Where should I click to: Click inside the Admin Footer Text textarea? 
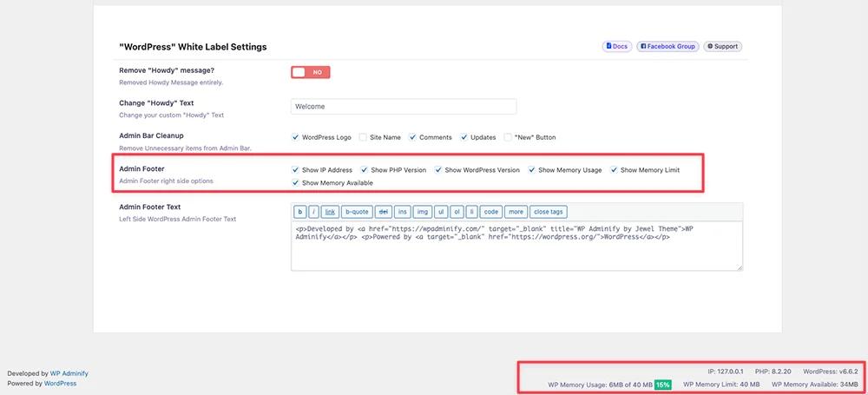tap(517, 246)
